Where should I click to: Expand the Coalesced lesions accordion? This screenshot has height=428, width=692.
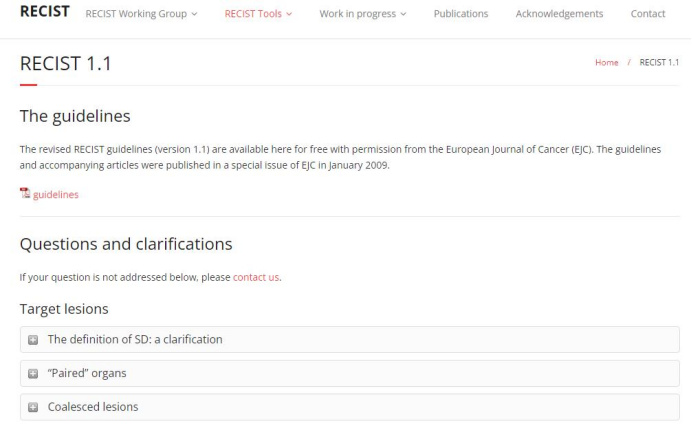(x=93, y=408)
